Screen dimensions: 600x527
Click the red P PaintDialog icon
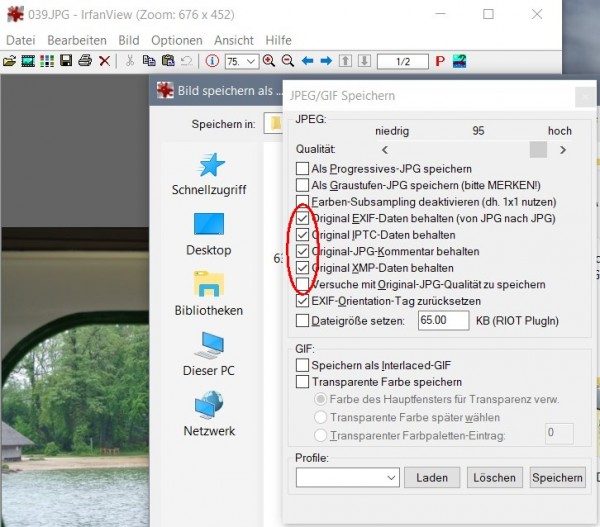(440, 61)
